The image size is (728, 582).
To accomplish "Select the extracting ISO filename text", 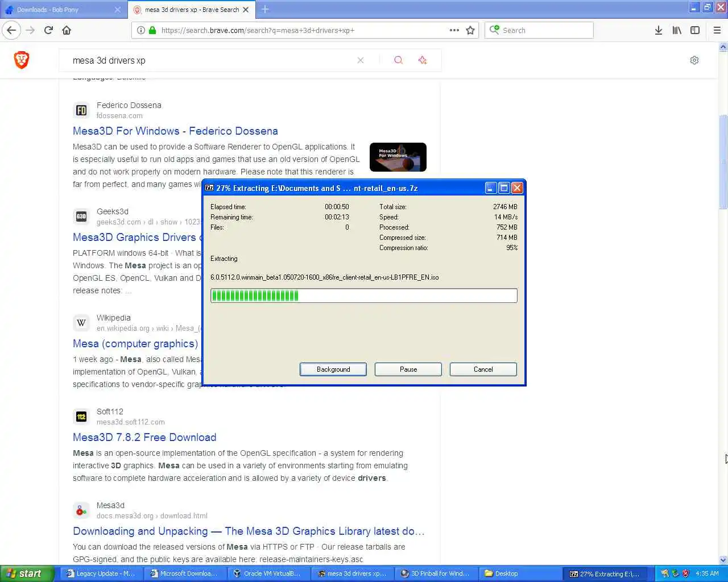I will coord(324,277).
